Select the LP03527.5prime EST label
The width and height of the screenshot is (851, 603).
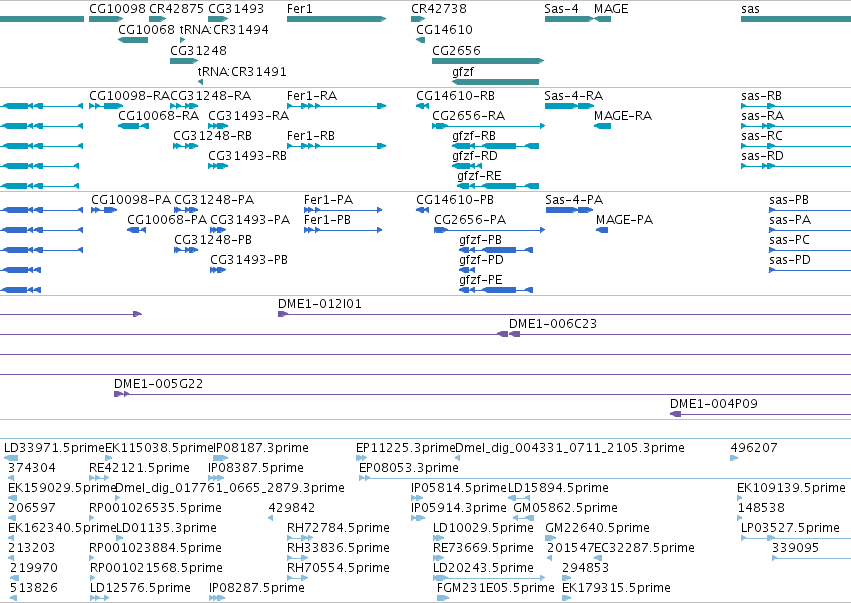pyautogui.click(x=790, y=528)
